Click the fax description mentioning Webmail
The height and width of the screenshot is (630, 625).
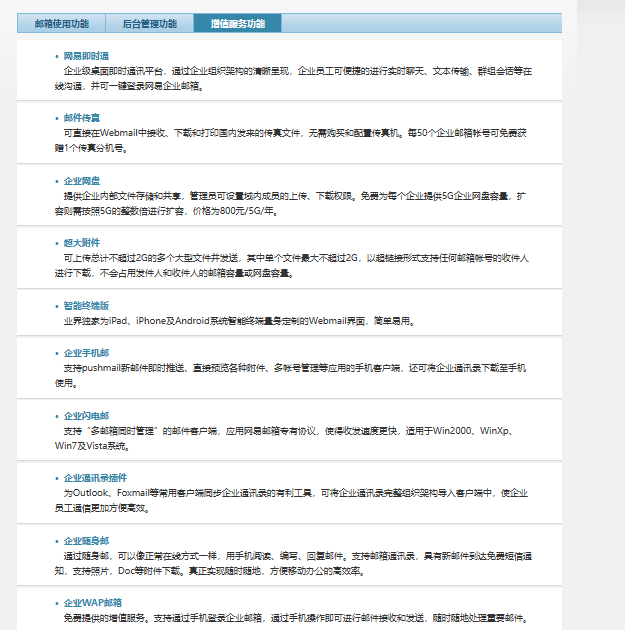tap(290, 141)
